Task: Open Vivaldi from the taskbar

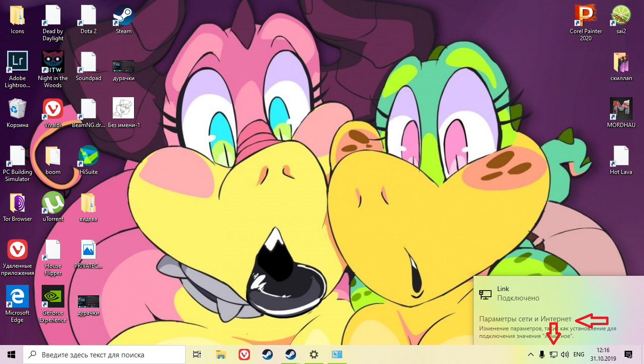Action: click(x=244, y=355)
